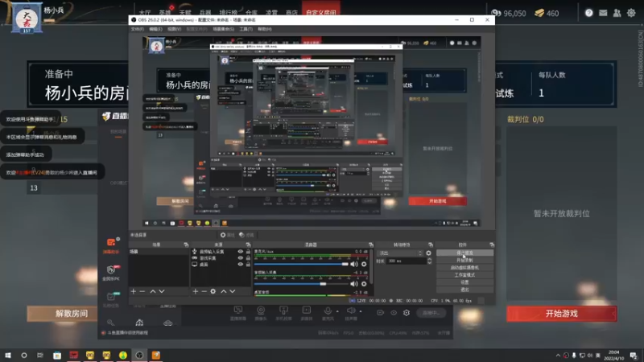
Task: Move the source down in the sources list
Action: (233, 291)
